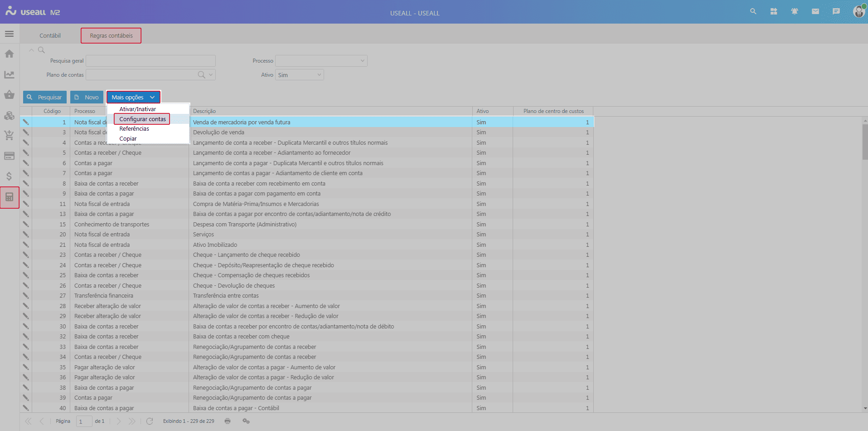Switch to the Contábil tab
868x431 pixels.
pos(50,35)
